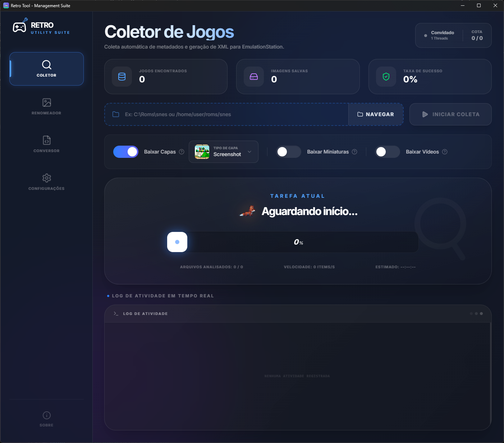The width and height of the screenshot is (504, 443).
Task: Click the folder icon inside the path field
Action: [115, 114]
